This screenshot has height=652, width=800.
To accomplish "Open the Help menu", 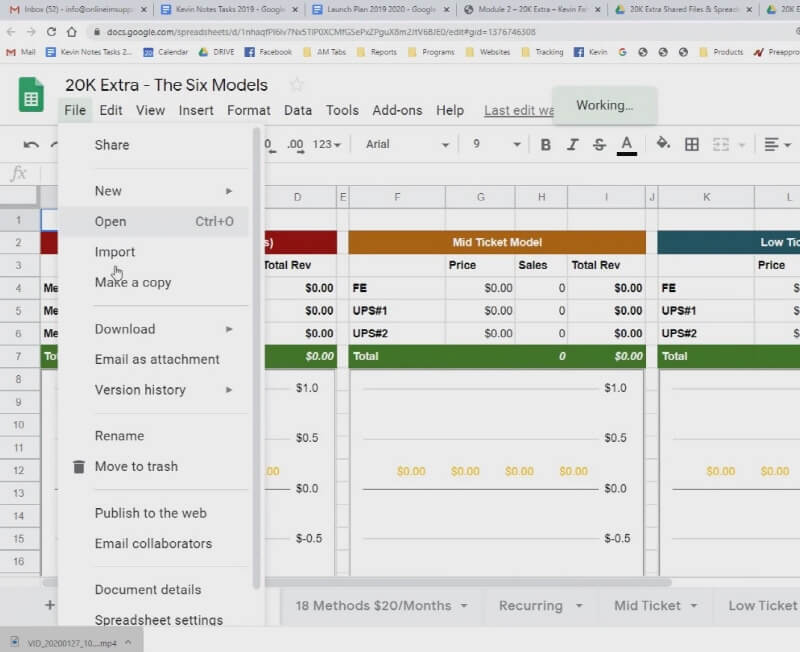I will [x=449, y=110].
